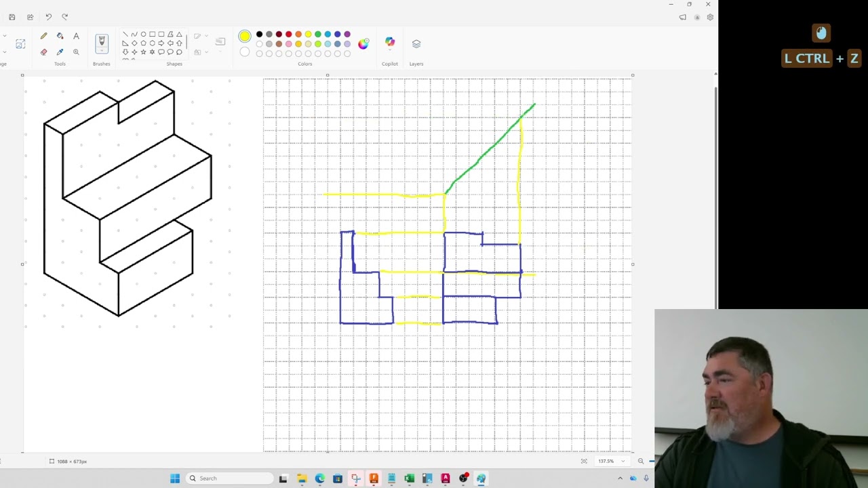Open the Copilot menu
Image resolution: width=868 pixels, height=488 pixels.
pyautogui.click(x=390, y=43)
